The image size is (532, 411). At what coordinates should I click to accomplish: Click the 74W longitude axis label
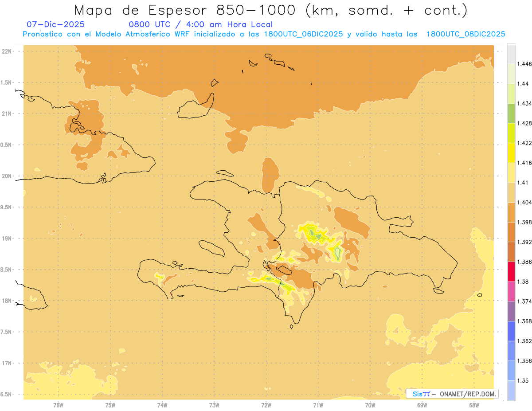pyautogui.click(x=162, y=405)
